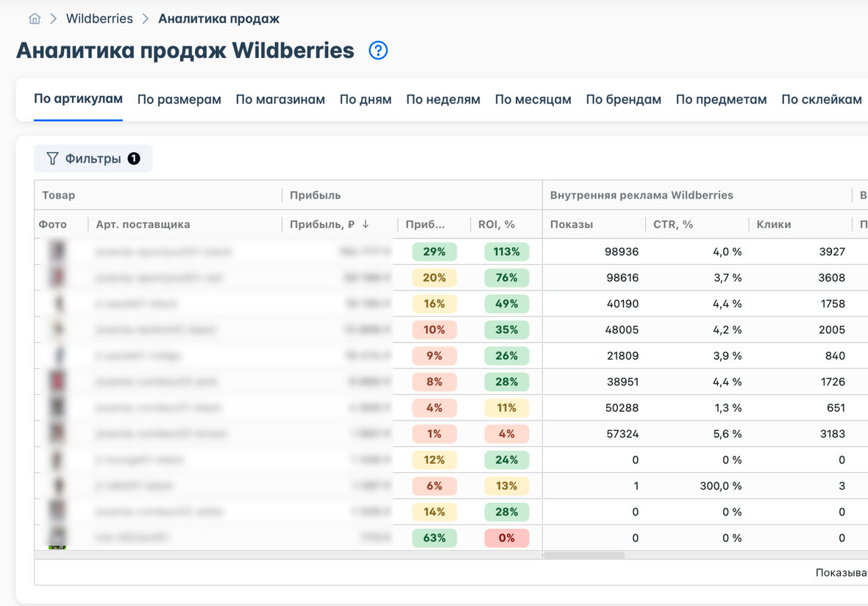The image size is (868, 606).
Task: Click the last row product thumbnail
Action: 57,538
